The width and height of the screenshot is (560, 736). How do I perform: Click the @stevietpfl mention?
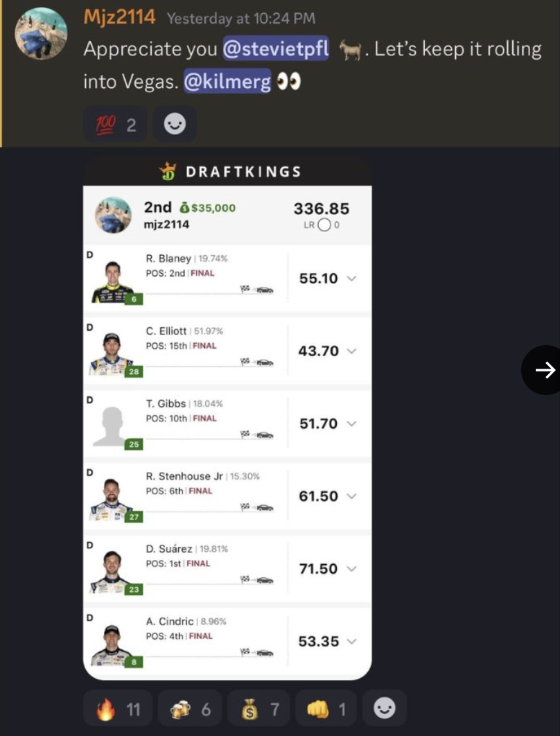tap(276, 49)
